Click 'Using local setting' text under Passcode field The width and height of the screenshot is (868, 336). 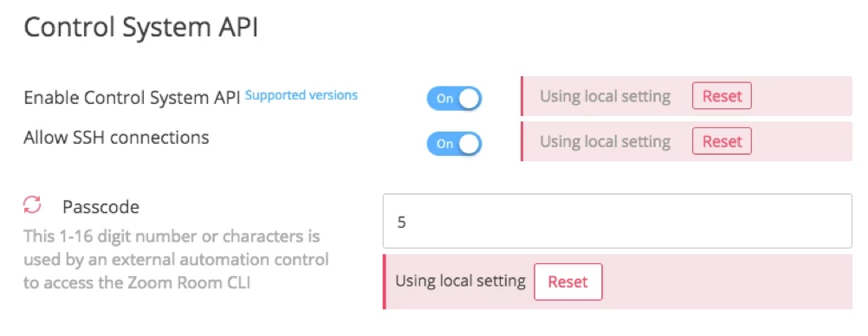coord(460,281)
